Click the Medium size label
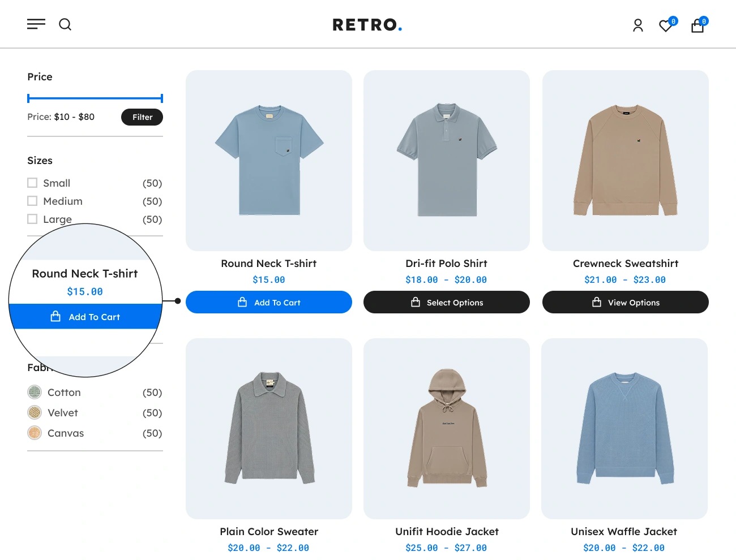The width and height of the screenshot is (736, 560). (x=63, y=201)
